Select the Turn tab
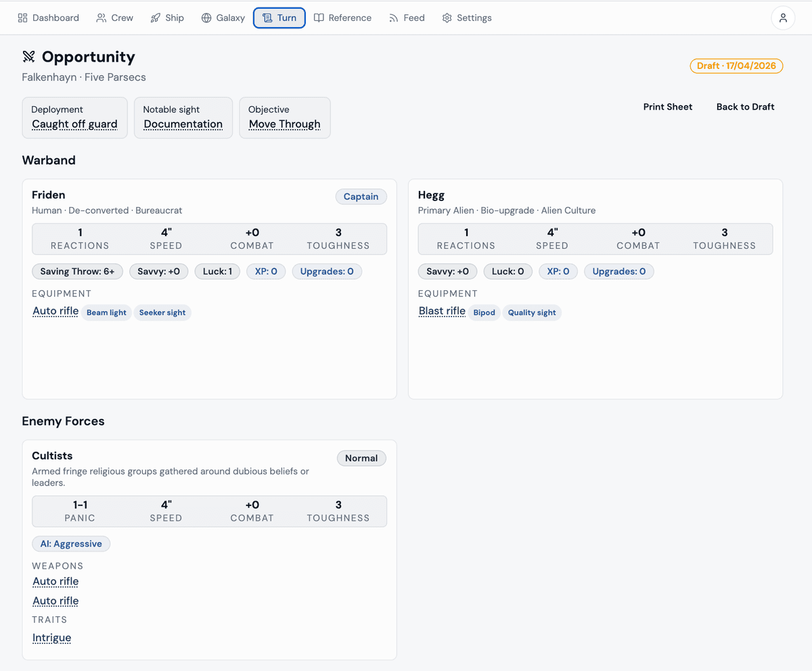Screen dimensions: 812x671 pyautogui.click(x=279, y=18)
